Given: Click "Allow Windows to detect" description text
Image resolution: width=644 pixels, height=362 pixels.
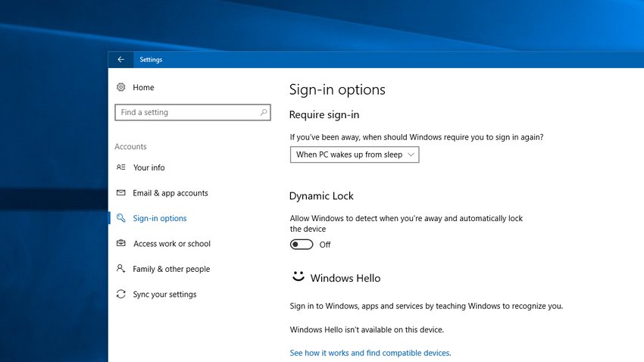Looking at the screenshot, I should tap(406, 223).
